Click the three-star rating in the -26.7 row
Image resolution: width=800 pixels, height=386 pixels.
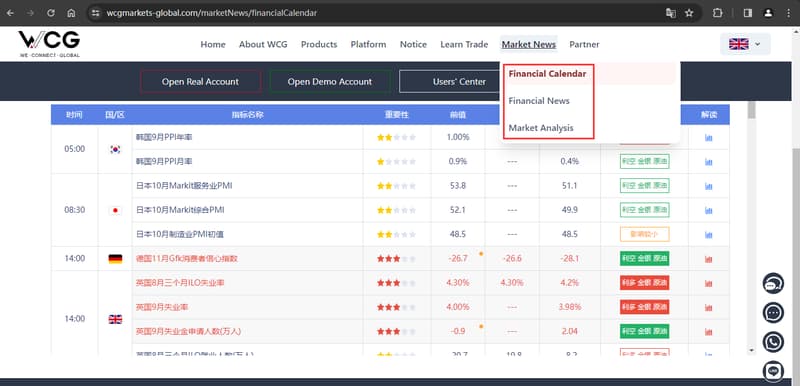(x=396, y=259)
